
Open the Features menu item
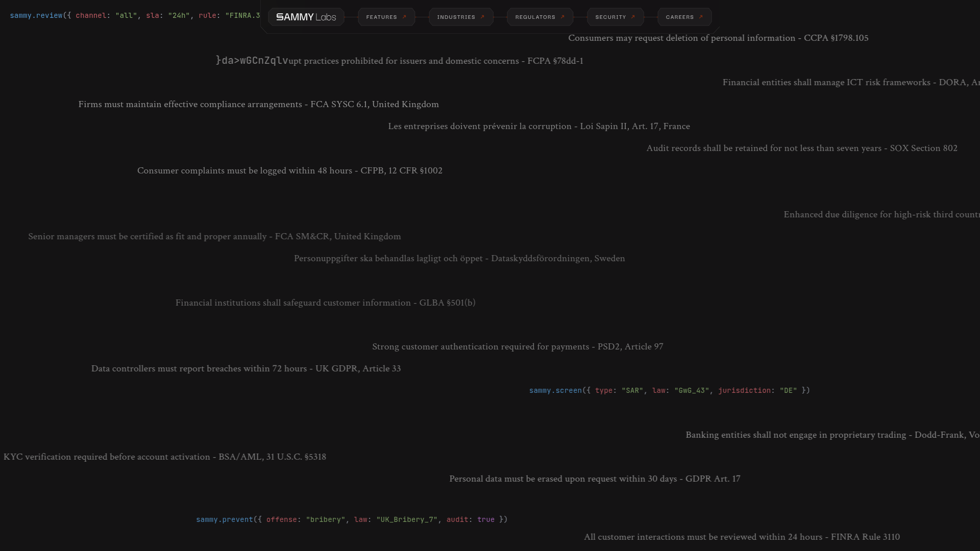[386, 17]
